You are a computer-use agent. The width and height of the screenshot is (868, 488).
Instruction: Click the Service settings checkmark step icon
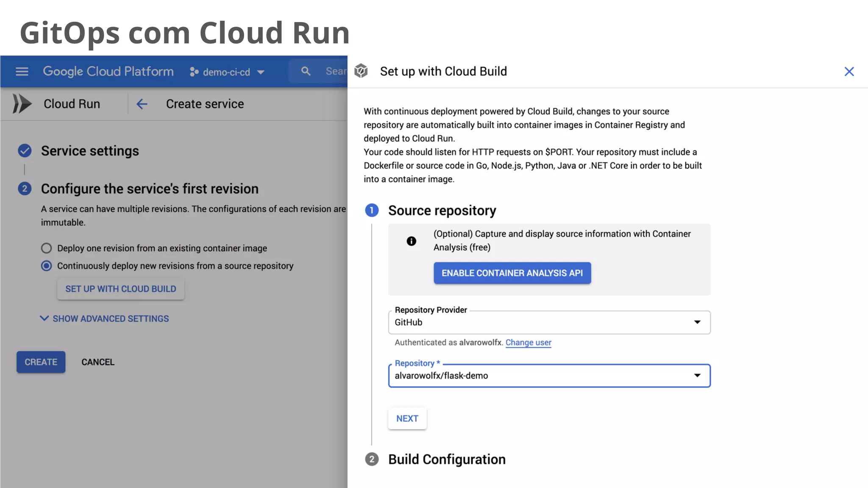[25, 150]
